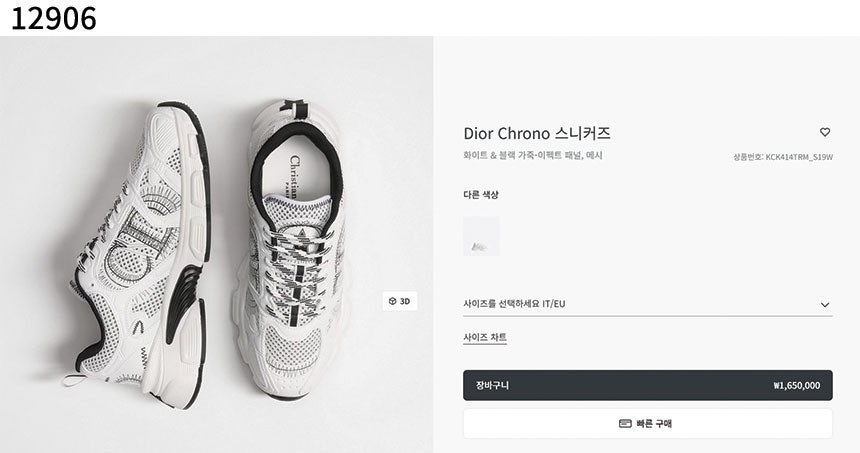The width and height of the screenshot is (860, 453).
Task: Select the other color swatch thumbnail
Action: point(481,236)
